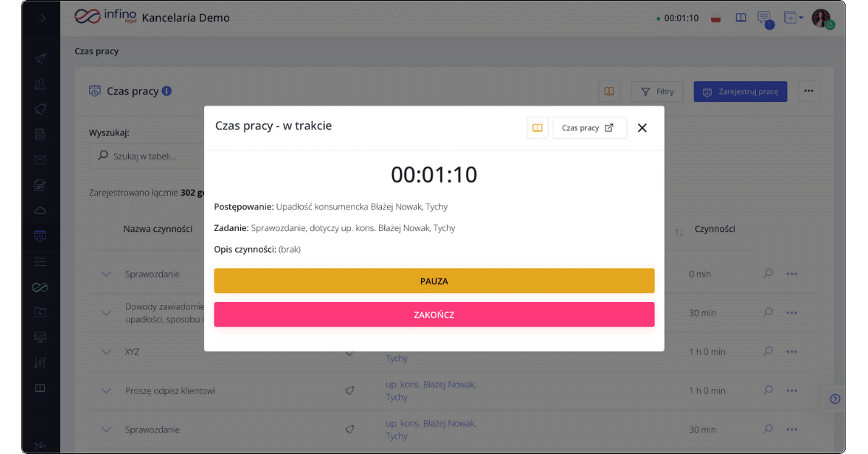
Task: Open the sliders settings sidebar icon
Action: tap(41, 362)
